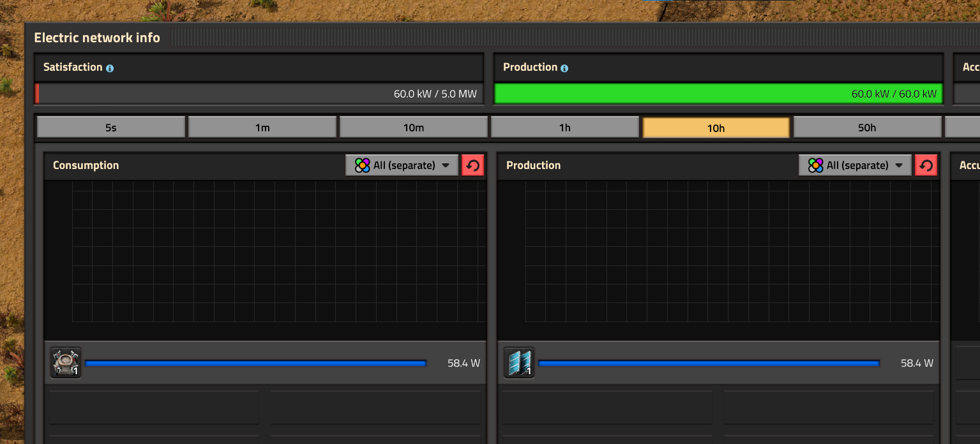Reset the Consumption graph with red arrow button
This screenshot has height=444, width=980.
473,165
